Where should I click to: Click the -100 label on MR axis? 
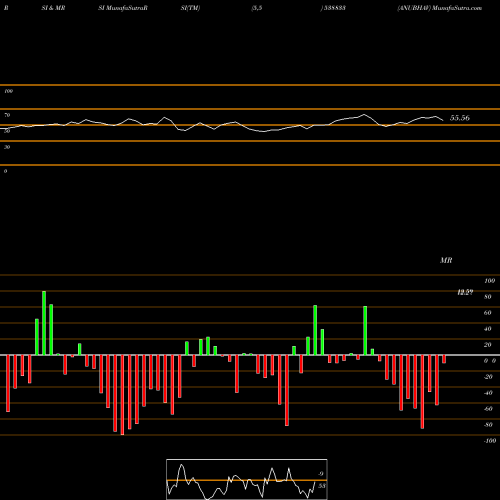[x=490, y=441]
